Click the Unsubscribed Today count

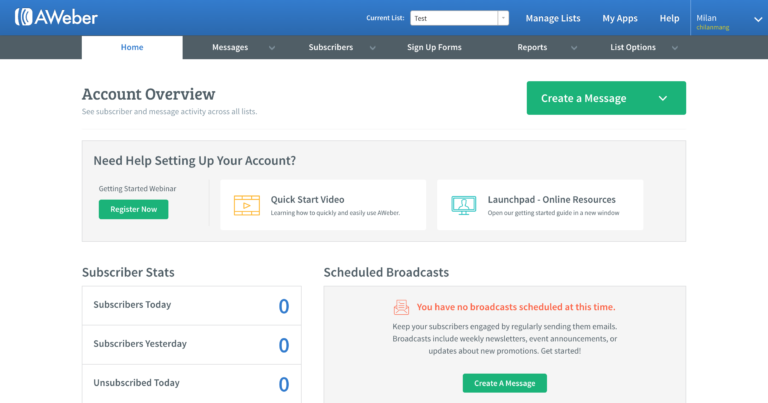pyautogui.click(x=284, y=385)
